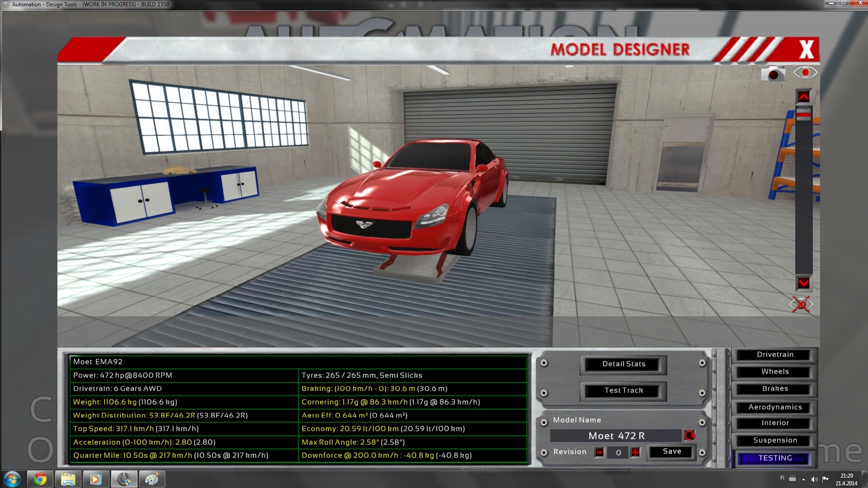Decrease revision with the minus button
This screenshot has width=868, height=488.
[599, 452]
